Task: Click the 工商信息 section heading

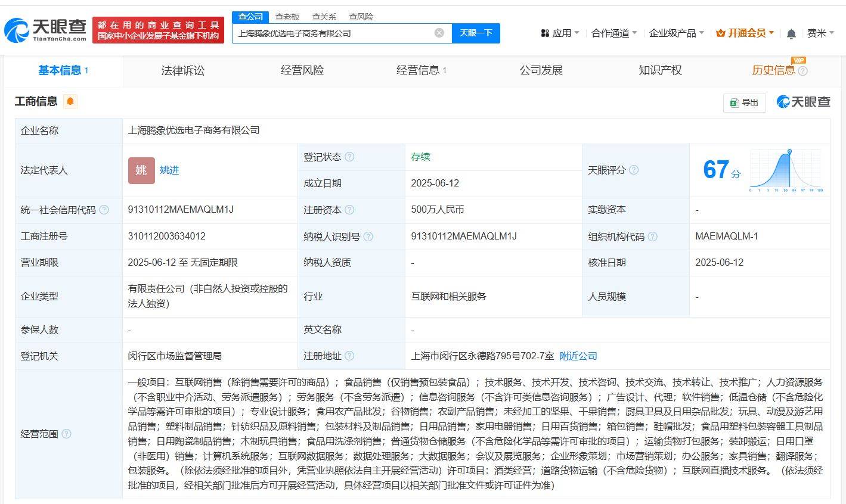Action: [x=36, y=101]
